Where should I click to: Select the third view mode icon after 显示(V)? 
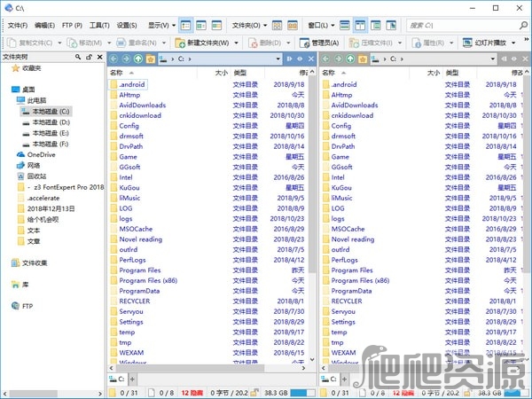216,26
